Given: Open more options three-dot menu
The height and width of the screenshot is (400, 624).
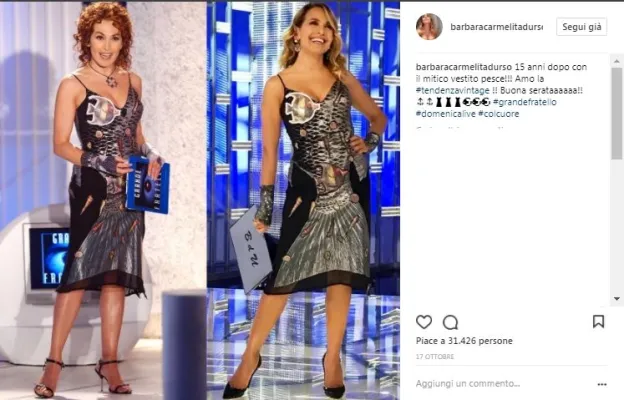Looking at the screenshot, I should [602, 384].
